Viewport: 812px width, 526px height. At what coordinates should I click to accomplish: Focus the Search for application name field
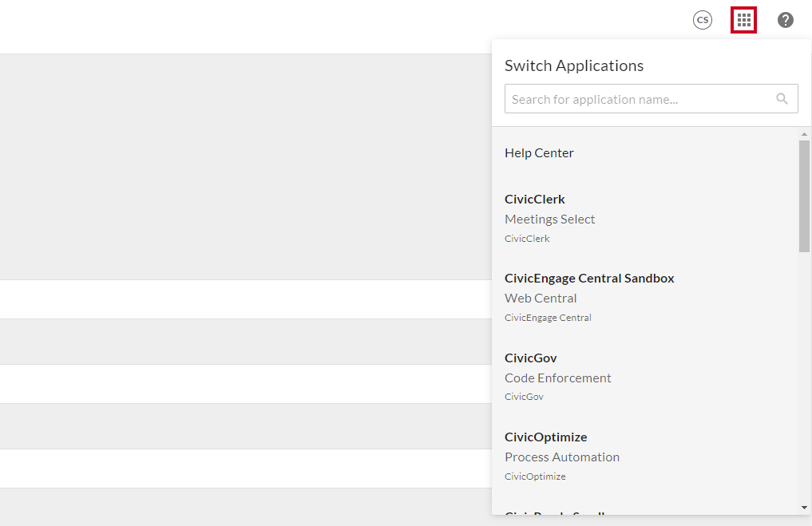651,99
